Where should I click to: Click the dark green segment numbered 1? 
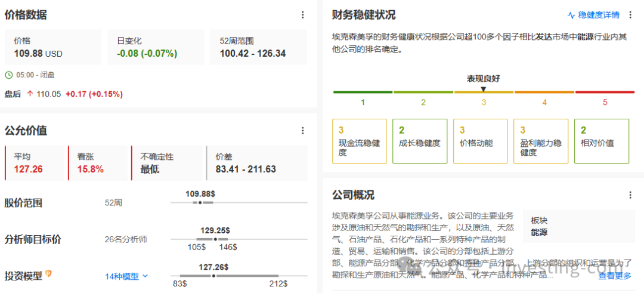tap(363, 92)
